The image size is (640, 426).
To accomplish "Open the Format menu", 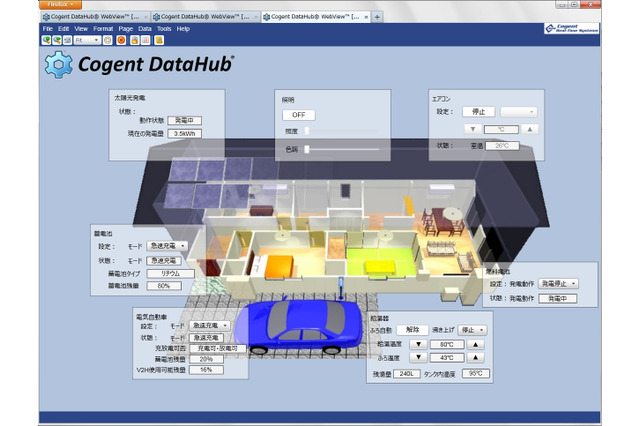I will pos(102,28).
